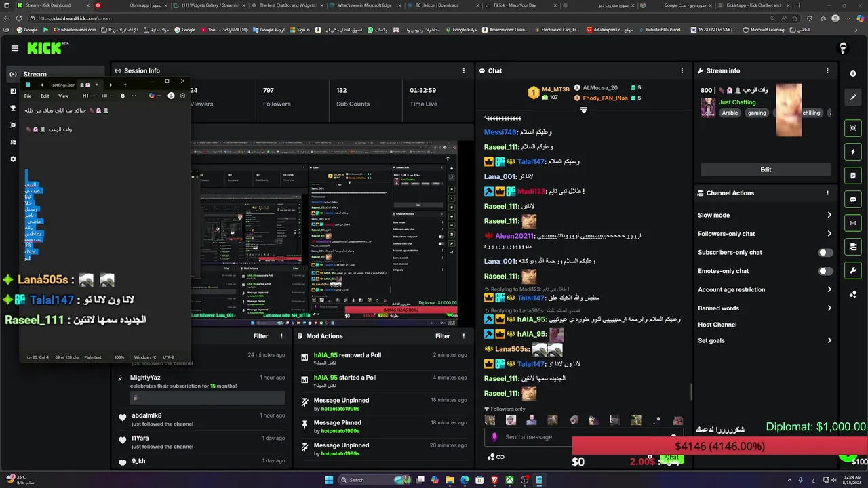Click the Just Chatting category link

point(737,102)
